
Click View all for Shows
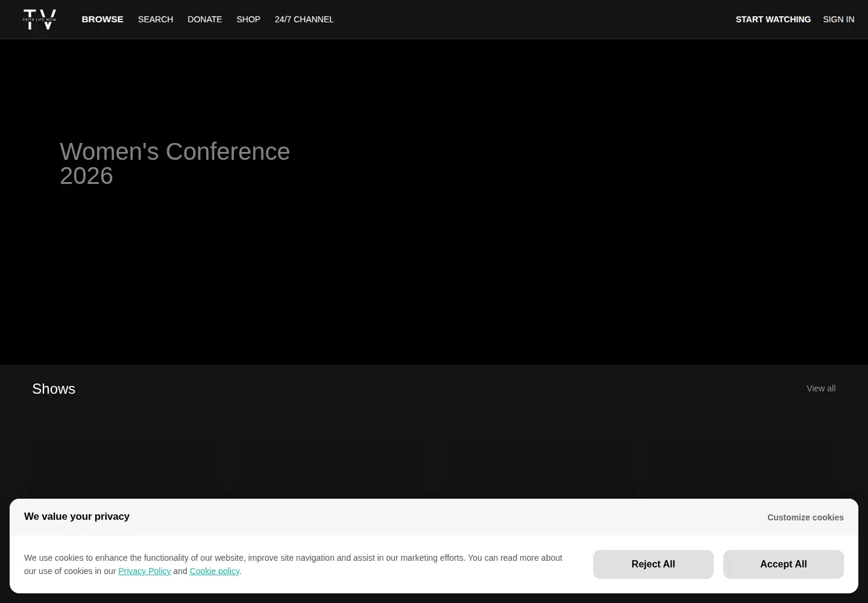click(x=821, y=388)
